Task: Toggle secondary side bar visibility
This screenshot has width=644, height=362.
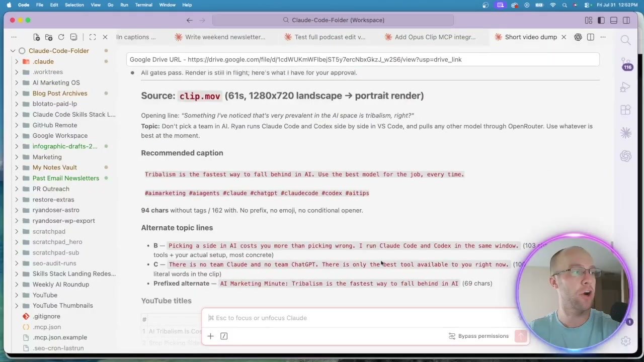Action: 626,20
